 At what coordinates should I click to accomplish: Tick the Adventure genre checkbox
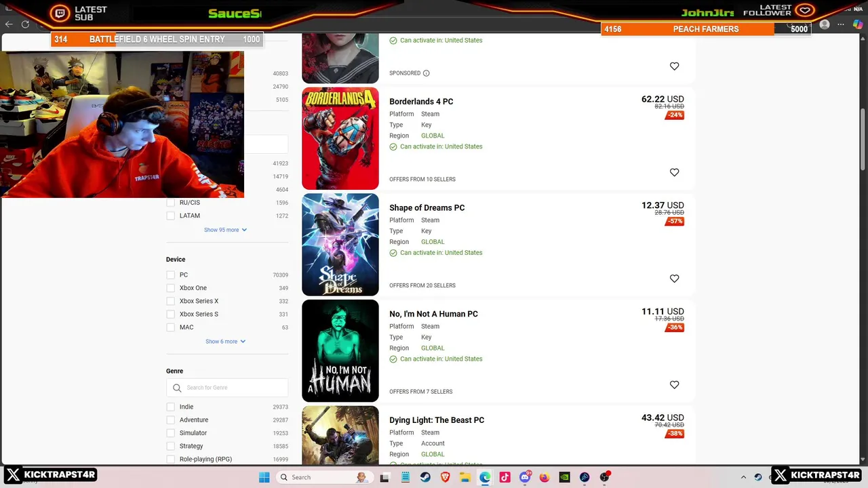pyautogui.click(x=170, y=420)
